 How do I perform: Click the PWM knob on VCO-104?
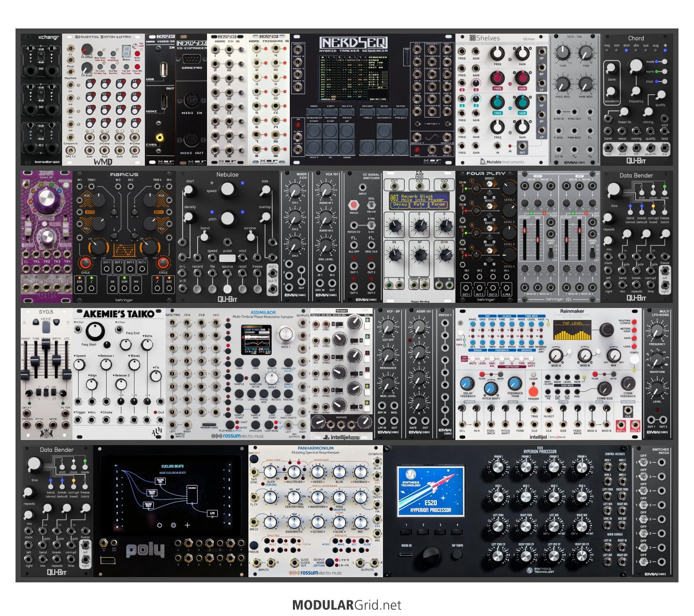(x=585, y=53)
